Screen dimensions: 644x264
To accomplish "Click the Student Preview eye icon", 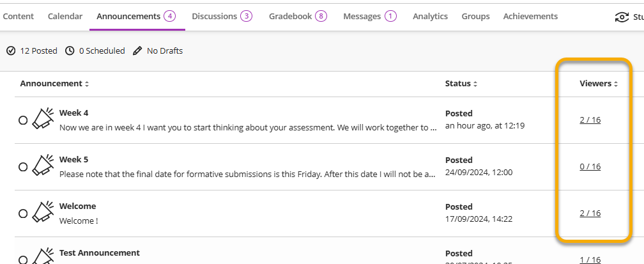I will (621, 17).
